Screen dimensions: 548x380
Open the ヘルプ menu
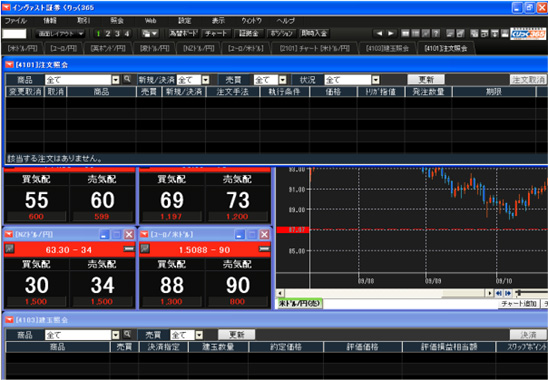[x=286, y=21]
